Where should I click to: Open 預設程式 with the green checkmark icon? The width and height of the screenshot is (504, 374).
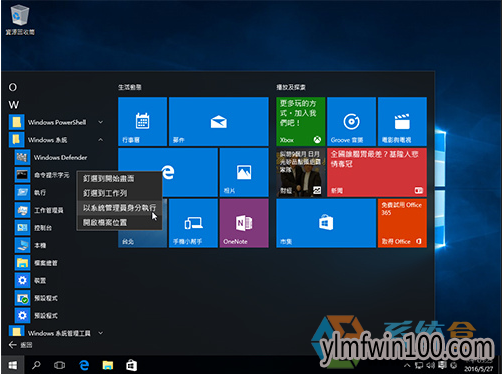pos(36,298)
